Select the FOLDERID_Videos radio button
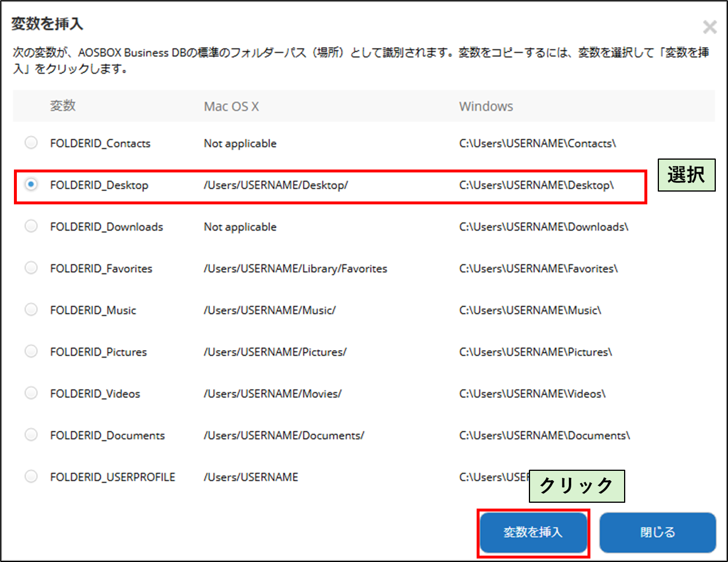This screenshot has height=562, width=728. point(31,394)
